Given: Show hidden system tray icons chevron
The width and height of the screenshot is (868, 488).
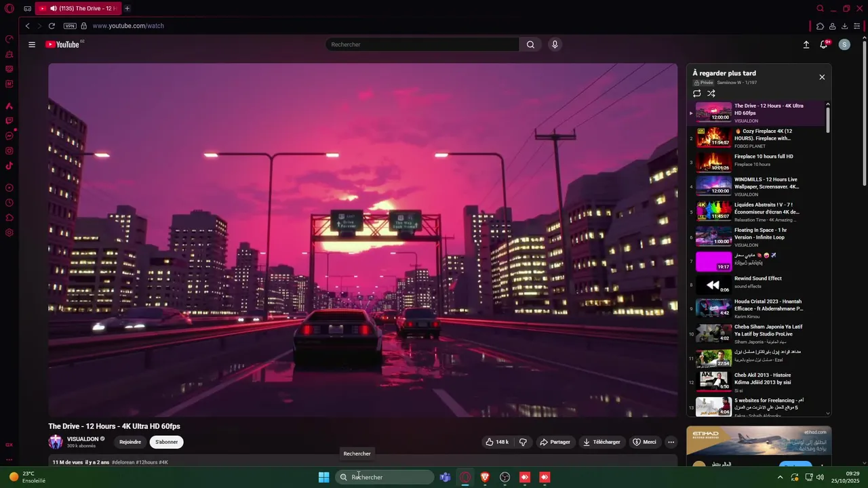Looking at the screenshot, I should click(780, 477).
